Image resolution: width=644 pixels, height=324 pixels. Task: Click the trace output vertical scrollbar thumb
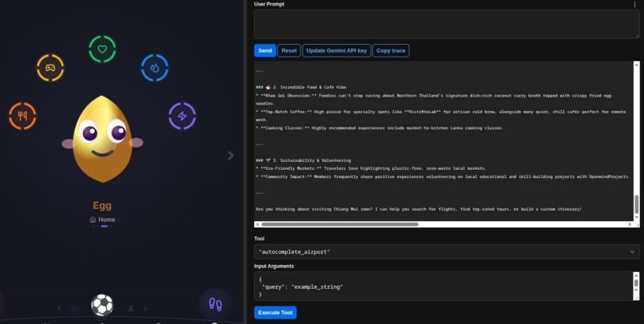coord(637,204)
